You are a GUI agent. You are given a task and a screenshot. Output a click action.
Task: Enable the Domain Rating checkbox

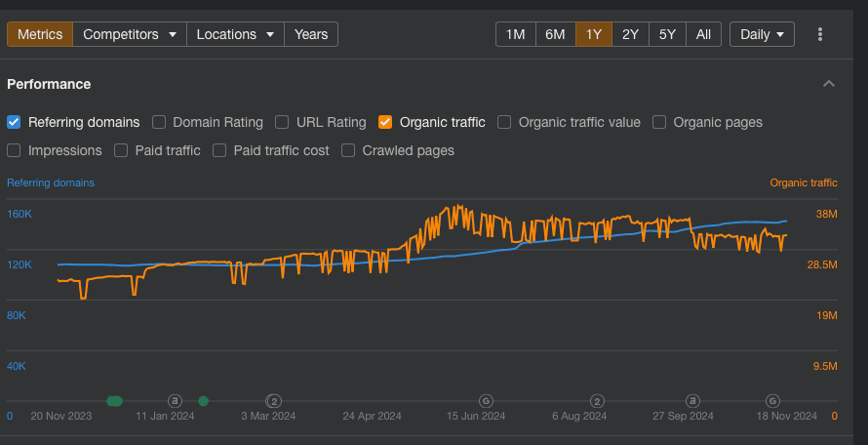click(x=159, y=122)
